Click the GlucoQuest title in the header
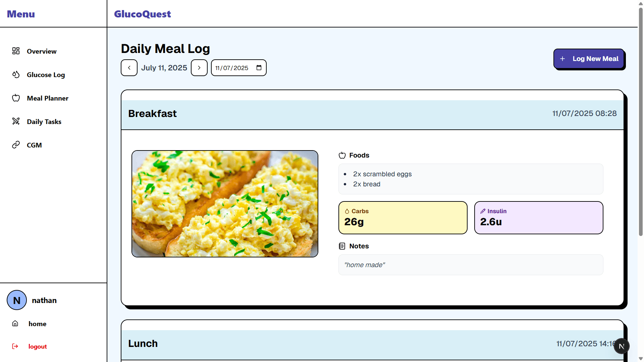The width and height of the screenshot is (644, 362). [x=142, y=14]
